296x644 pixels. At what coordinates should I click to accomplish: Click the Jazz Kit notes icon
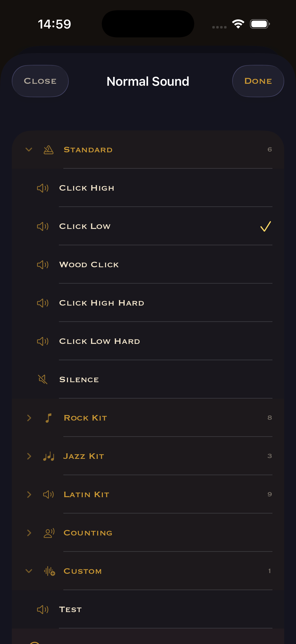(48, 456)
